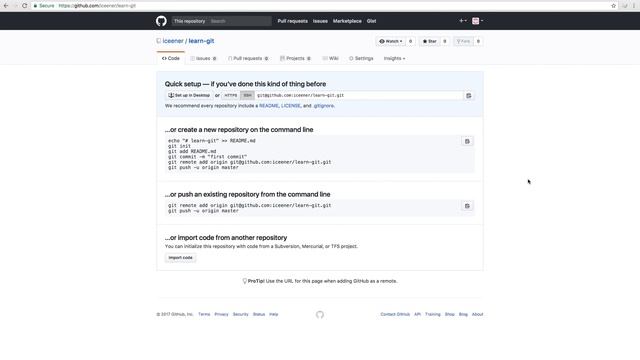Switch to the Issues tab
Screen dimensions: 640x360
203,58
